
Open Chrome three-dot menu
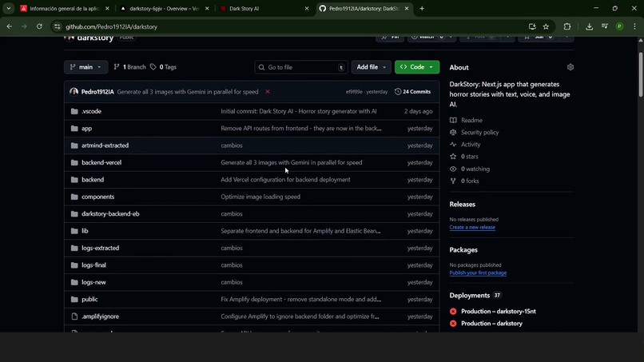[x=635, y=26]
